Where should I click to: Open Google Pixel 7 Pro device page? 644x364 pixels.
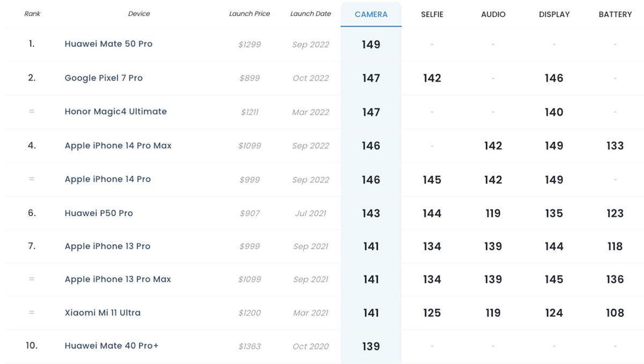104,78
